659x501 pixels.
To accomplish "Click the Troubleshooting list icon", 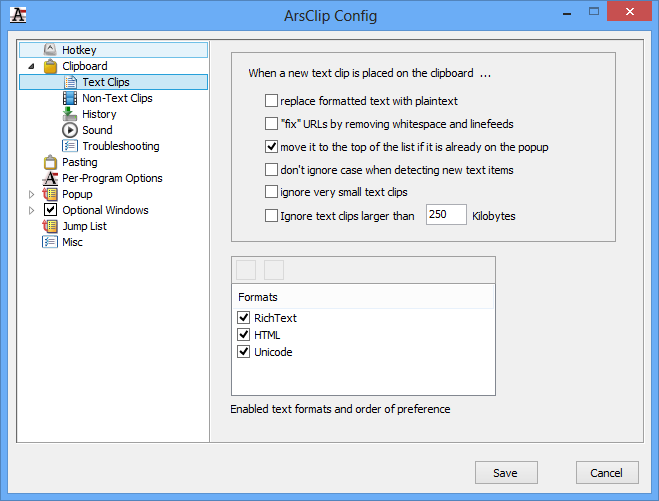I will 70,146.
